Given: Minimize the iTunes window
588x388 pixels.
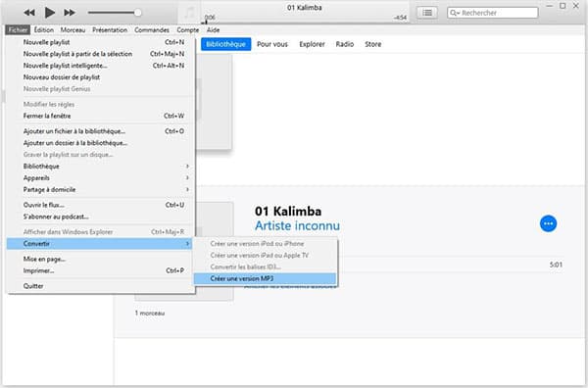Looking at the screenshot, I should (550, 6).
